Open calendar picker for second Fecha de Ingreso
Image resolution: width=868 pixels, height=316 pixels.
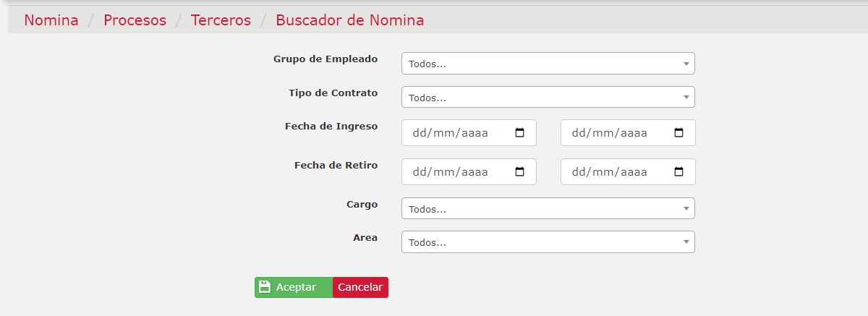click(678, 133)
